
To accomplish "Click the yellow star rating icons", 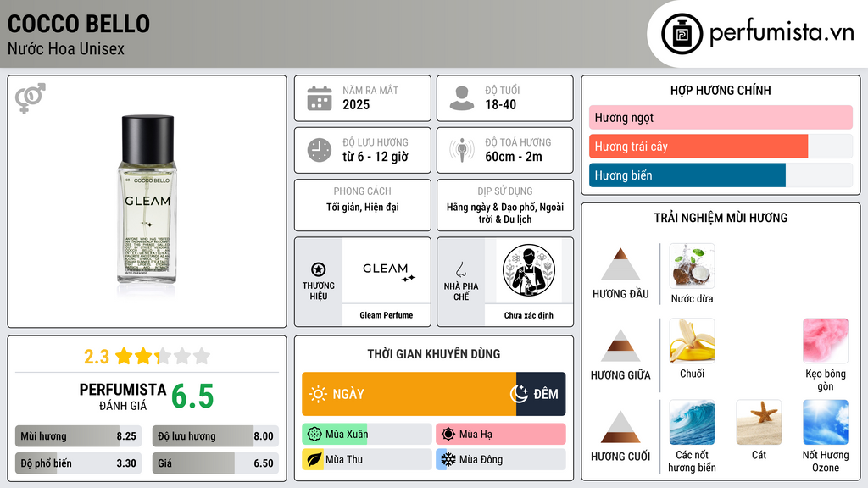I will 163,356.
